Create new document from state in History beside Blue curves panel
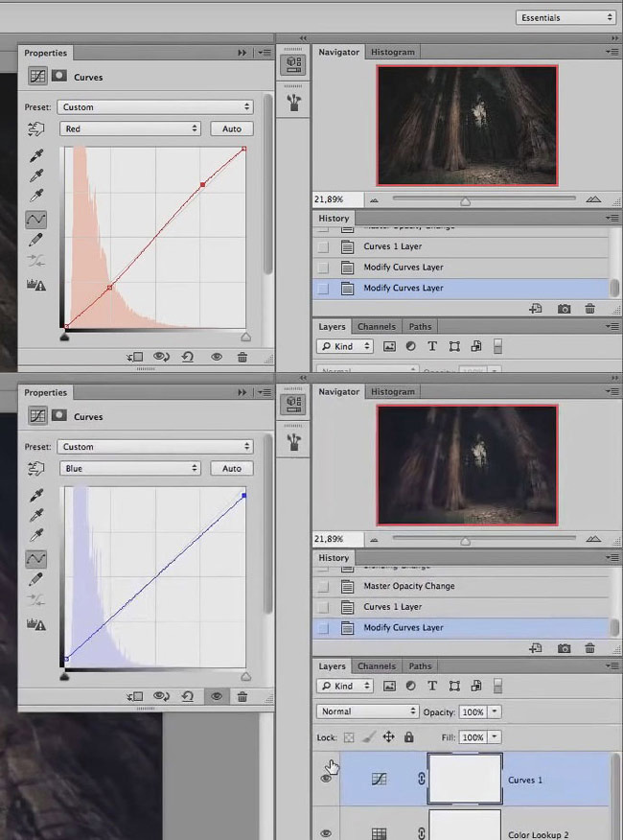The width and height of the screenshot is (623, 840). click(x=536, y=648)
